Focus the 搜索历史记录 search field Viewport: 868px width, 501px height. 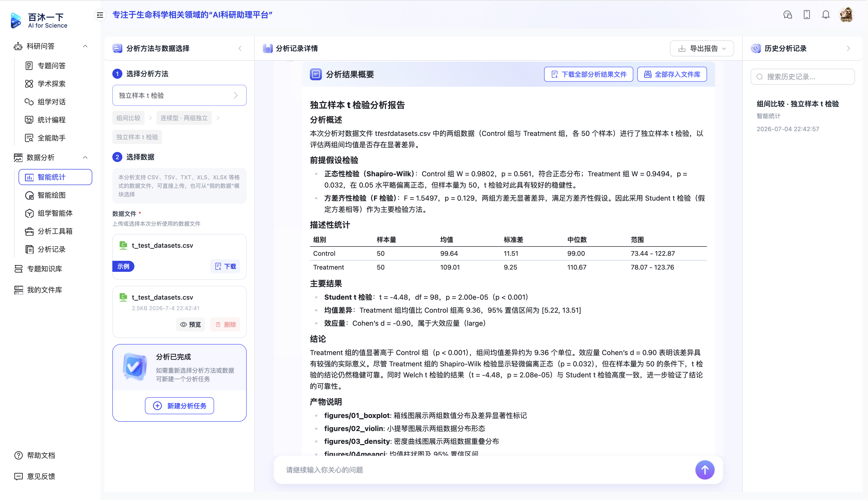(802, 77)
